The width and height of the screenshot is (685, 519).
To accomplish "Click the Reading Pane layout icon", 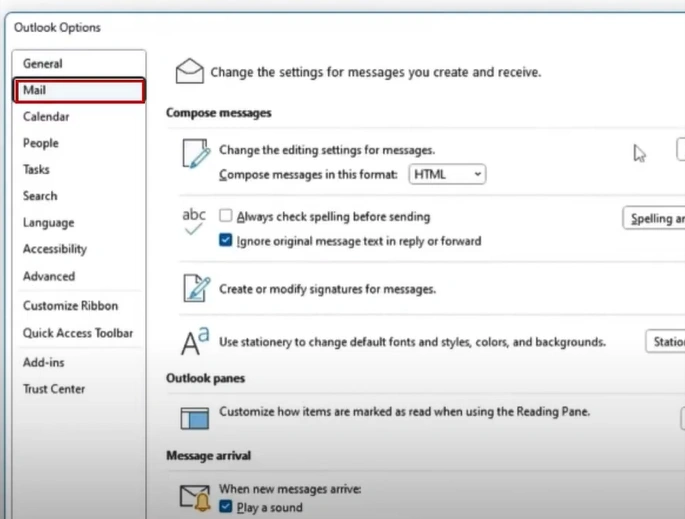I will coord(195,418).
